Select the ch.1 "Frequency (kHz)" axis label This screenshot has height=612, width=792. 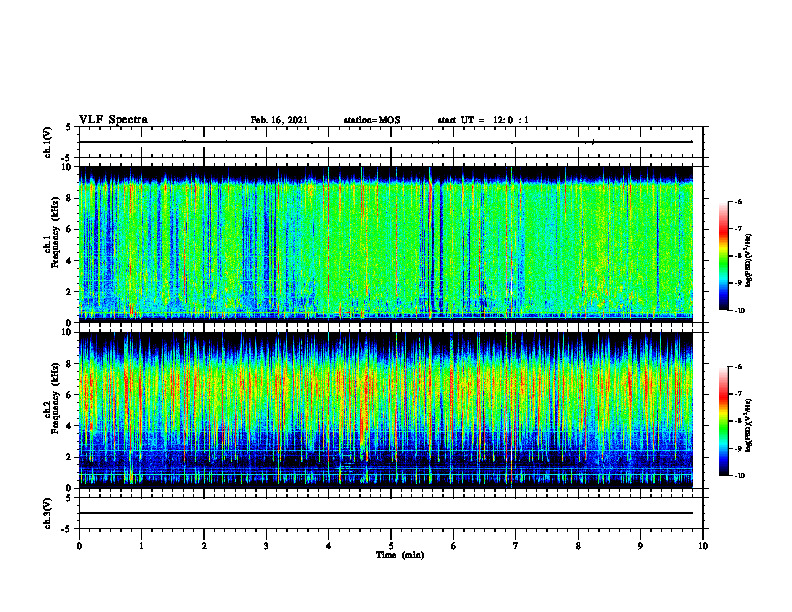(x=54, y=232)
